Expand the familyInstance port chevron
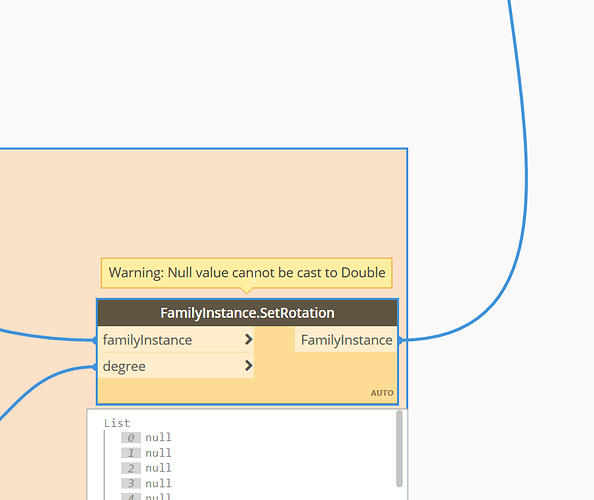The image size is (594, 500). point(248,339)
